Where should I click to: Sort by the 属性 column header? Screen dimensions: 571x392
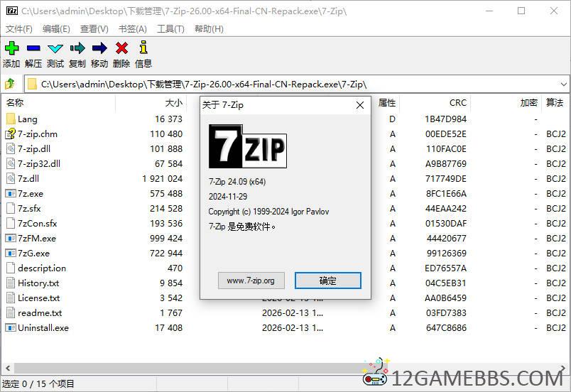point(387,103)
